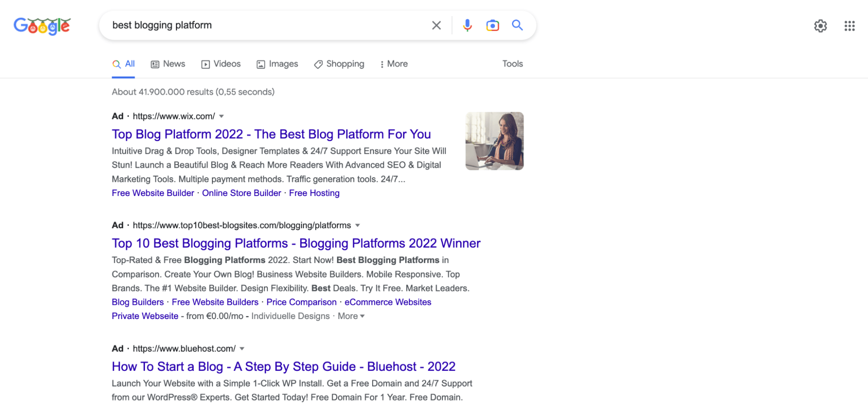The image size is (868, 409).
Task: Expand dropdown arrow next to wix.com URL
Action: 221,116
